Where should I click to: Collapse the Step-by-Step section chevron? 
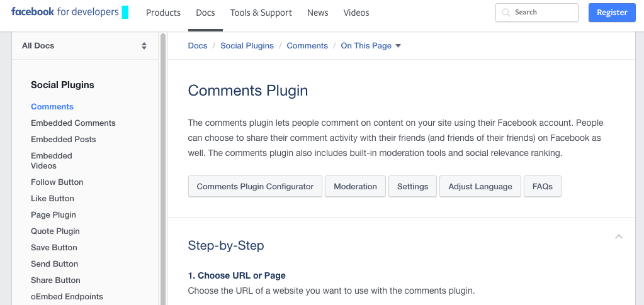coord(619,236)
